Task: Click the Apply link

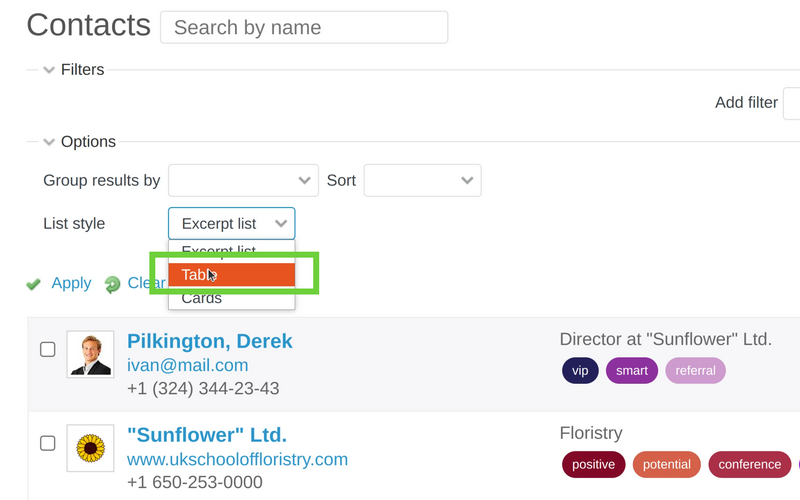Action: (x=71, y=283)
